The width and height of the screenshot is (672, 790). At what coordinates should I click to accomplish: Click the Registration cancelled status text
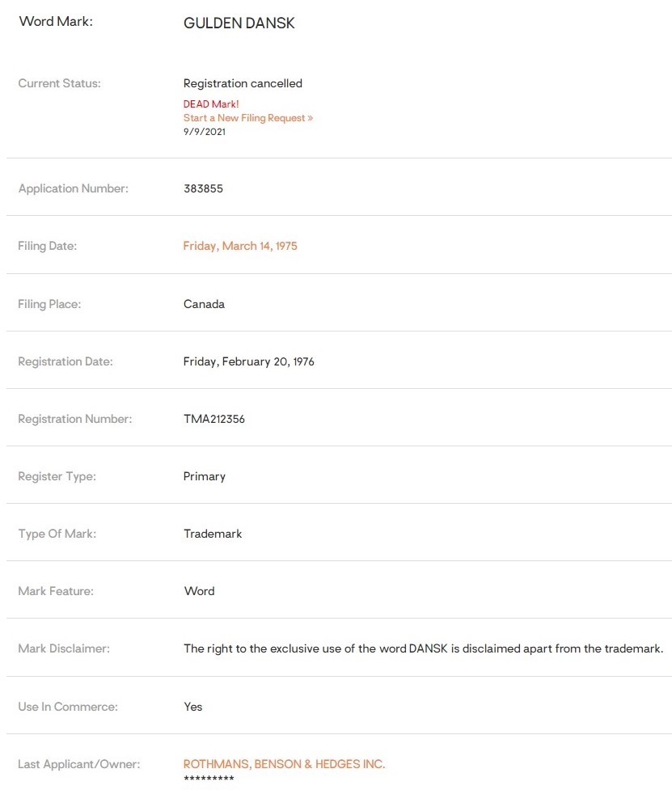[x=243, y=83]
